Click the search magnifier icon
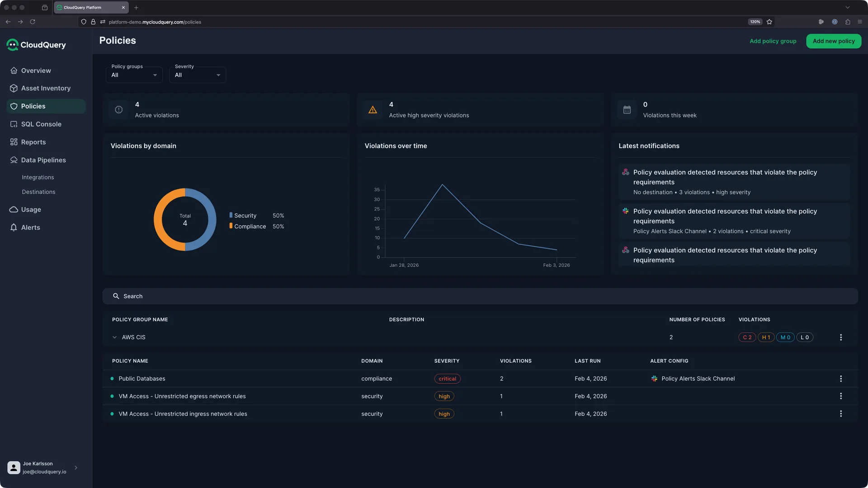Image resolution: width=868 pixels, height=488 pixels. (116, 296)
